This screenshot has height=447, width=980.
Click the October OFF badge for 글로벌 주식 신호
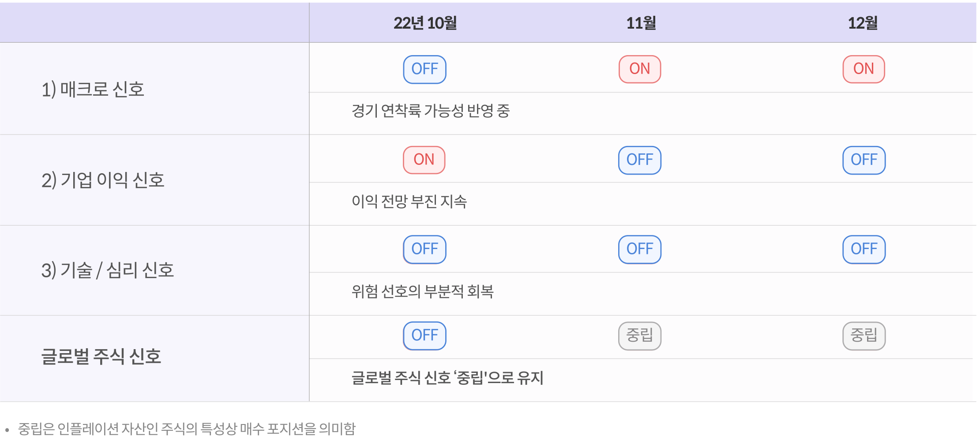(424, 336)
